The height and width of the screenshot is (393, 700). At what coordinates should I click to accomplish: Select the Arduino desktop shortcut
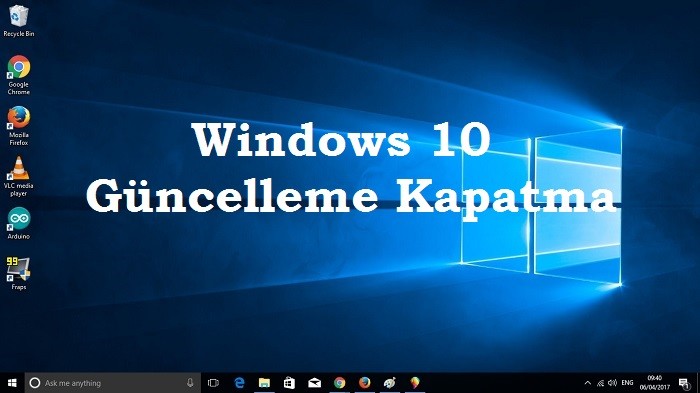18,223
